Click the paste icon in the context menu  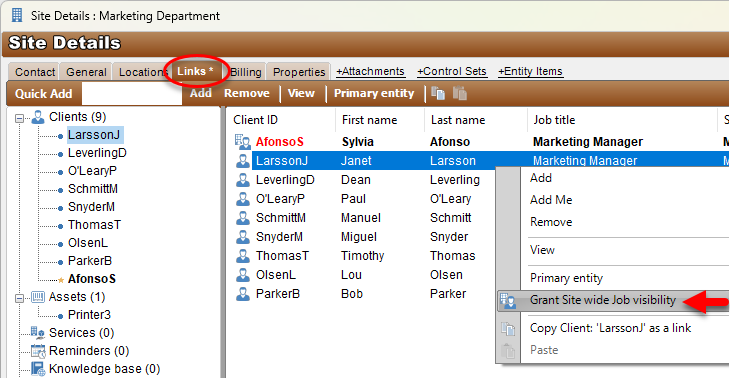pyautogui.click(x=508, y=351)
